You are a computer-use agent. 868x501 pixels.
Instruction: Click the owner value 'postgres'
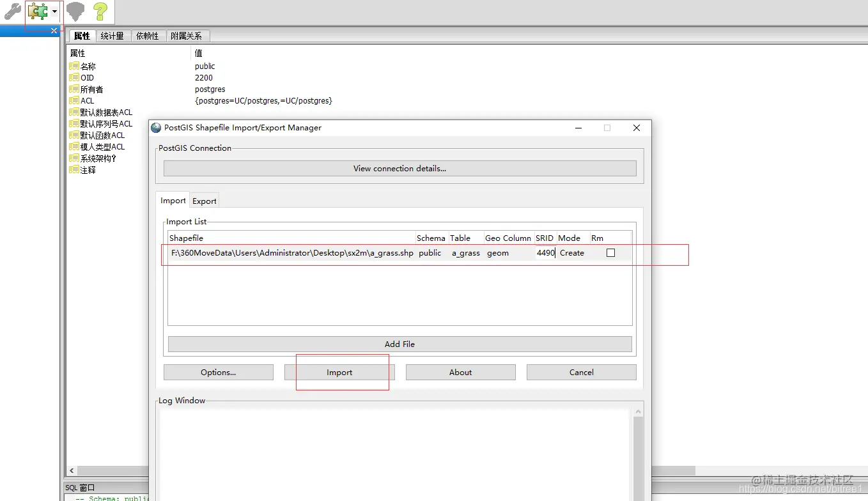tap(210, 89)
